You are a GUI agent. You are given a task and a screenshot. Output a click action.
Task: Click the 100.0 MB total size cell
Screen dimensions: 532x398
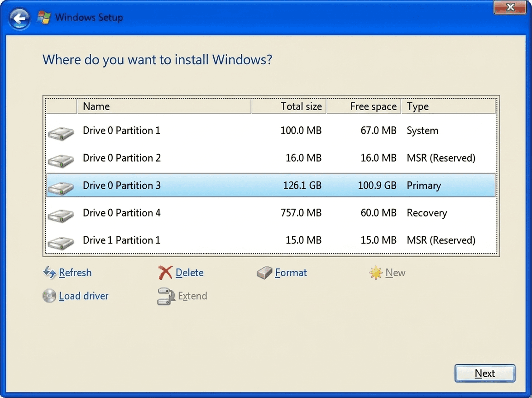coord(301,131)
